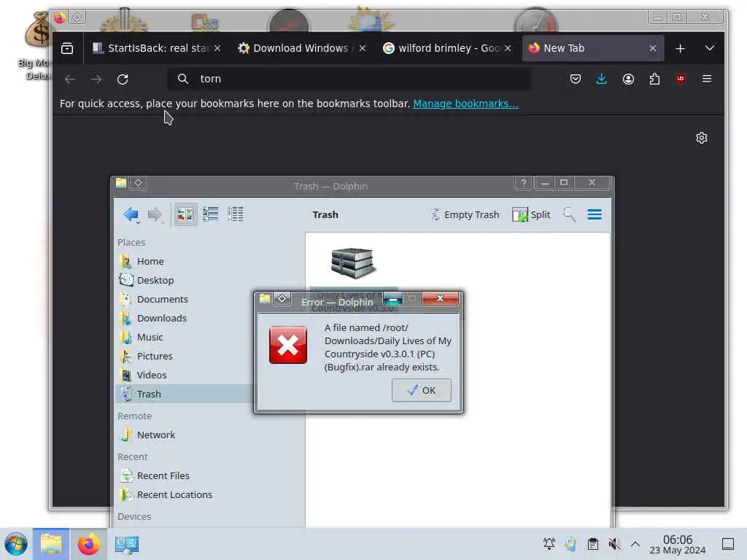Screen dimensions: 747x560
Task: Click the Trash breadcrumb location label
Action: click(x=325, y=215)
